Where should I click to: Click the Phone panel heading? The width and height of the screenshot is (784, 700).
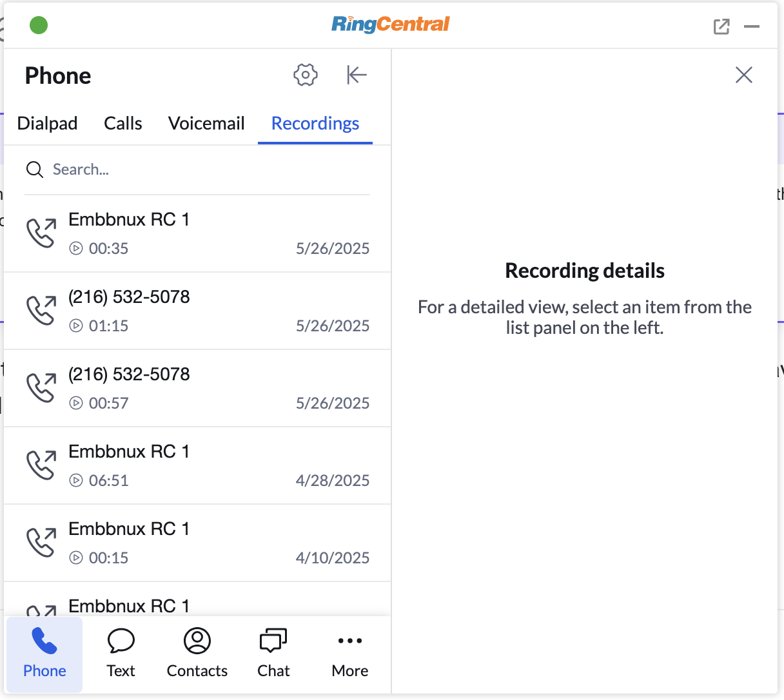[x=58, y=75]
